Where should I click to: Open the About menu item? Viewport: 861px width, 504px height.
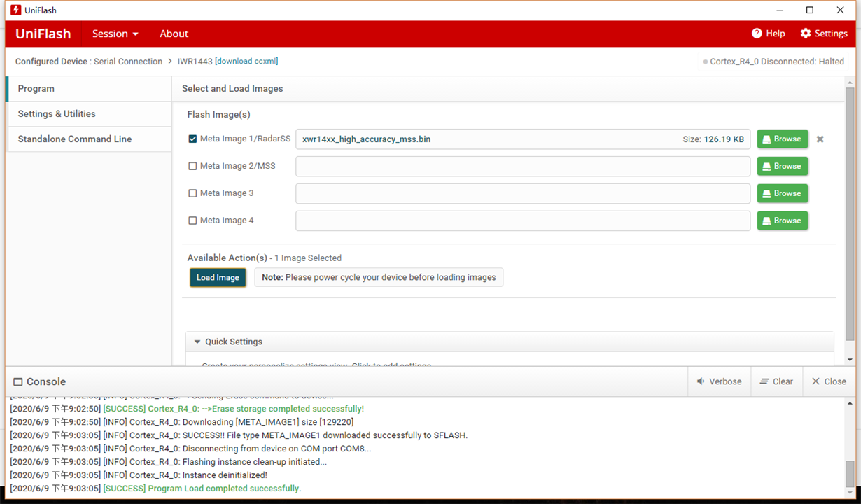point(174,34)
